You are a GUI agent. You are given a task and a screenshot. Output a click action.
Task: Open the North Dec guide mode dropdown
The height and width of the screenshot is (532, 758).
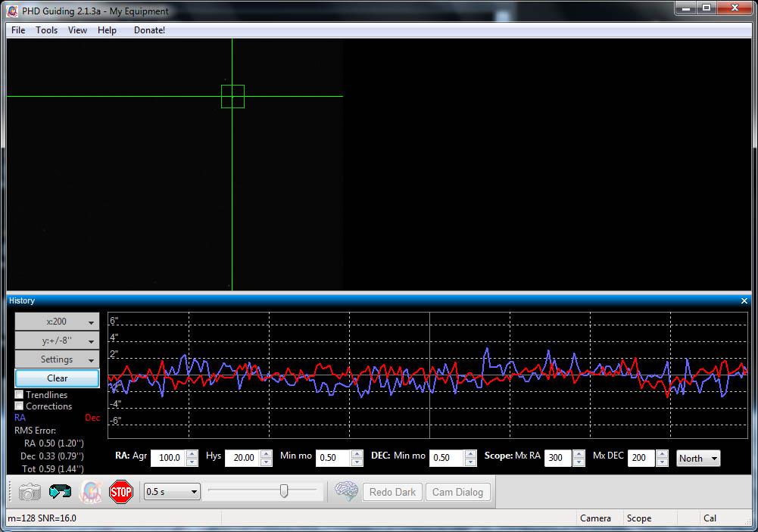698,458
